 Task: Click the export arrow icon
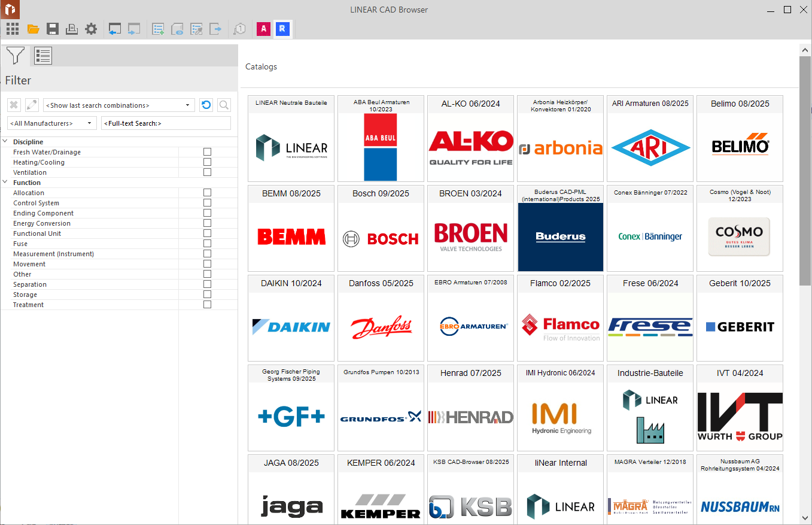pyautogui.click(x=215, y=29)
